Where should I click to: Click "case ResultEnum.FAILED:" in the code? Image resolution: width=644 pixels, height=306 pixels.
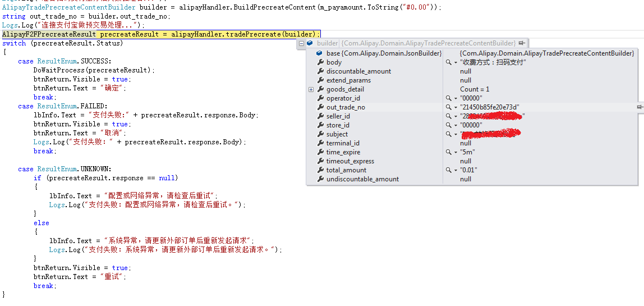coord(63,106)
